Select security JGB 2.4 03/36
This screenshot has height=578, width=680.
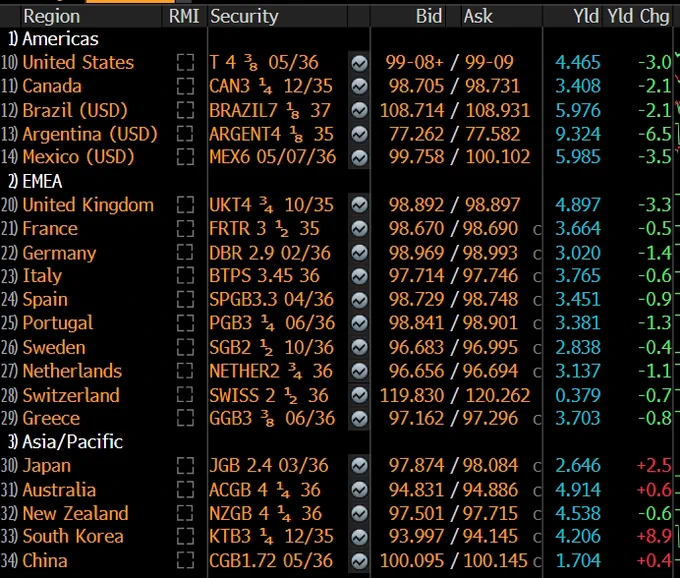pos(269,466)
